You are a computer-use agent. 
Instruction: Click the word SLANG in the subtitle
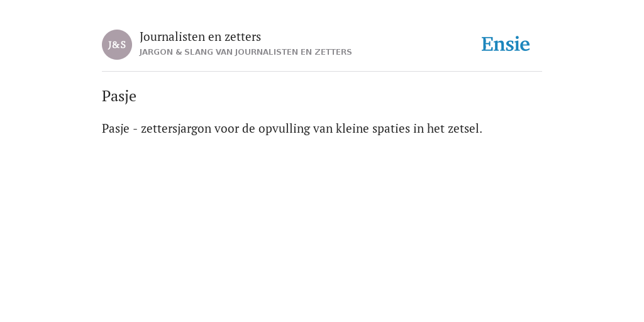199,52
